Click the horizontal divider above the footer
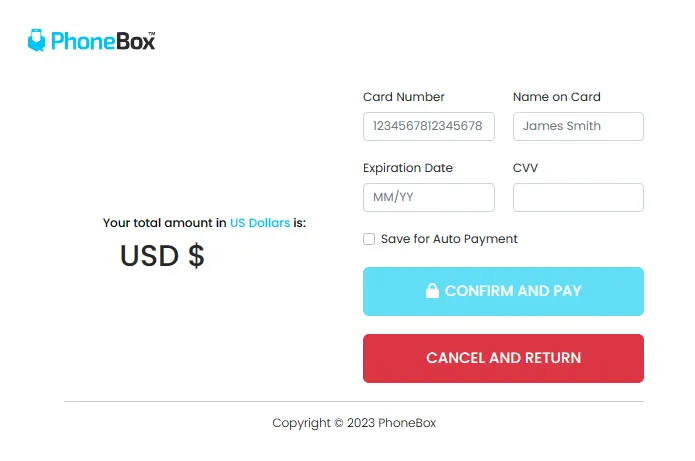 [x=354, y=402]
